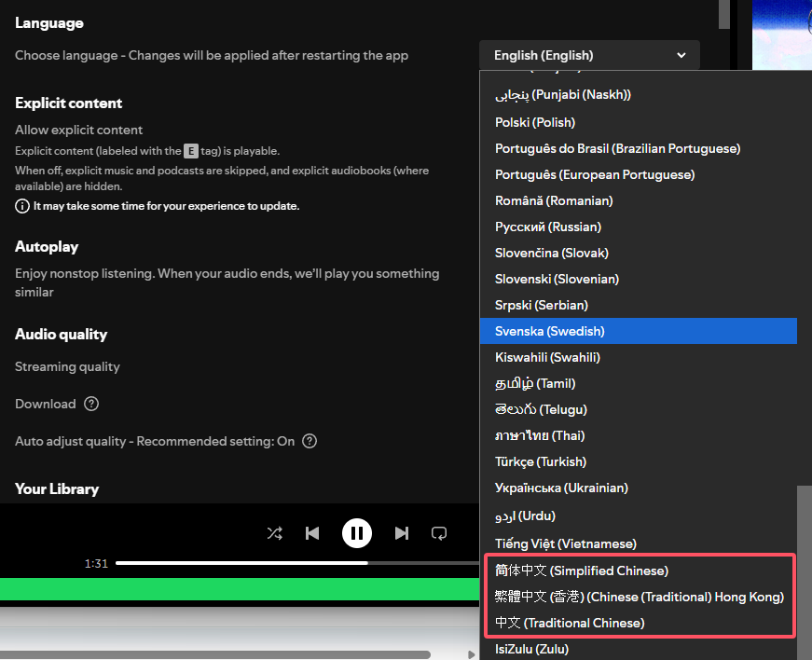Choose Simplified Chinese language option
This screenshot has height=660, width=812.
[x=582, y=571]
